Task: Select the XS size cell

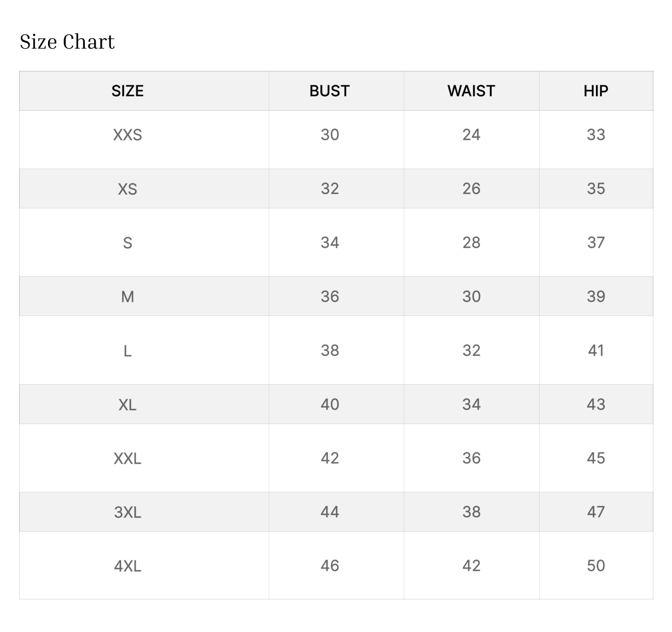Action: (127, 189)
